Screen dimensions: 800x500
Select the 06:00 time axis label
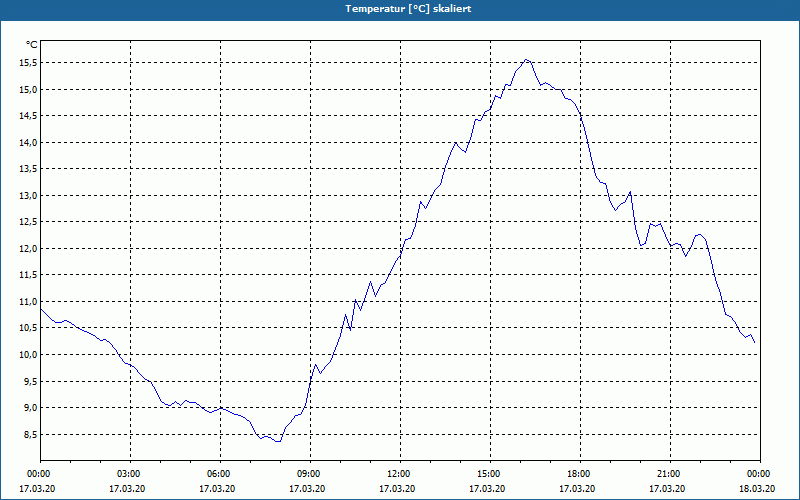click(220, 474)
